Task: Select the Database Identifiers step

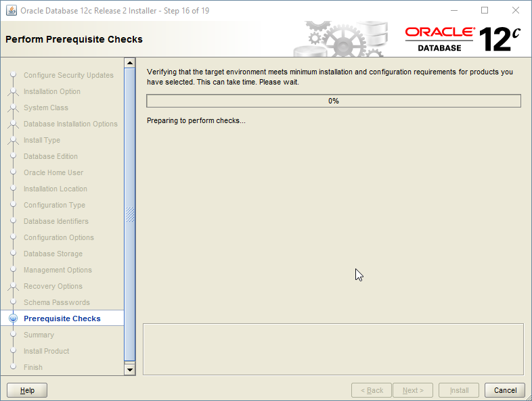Action: (56, 221)
